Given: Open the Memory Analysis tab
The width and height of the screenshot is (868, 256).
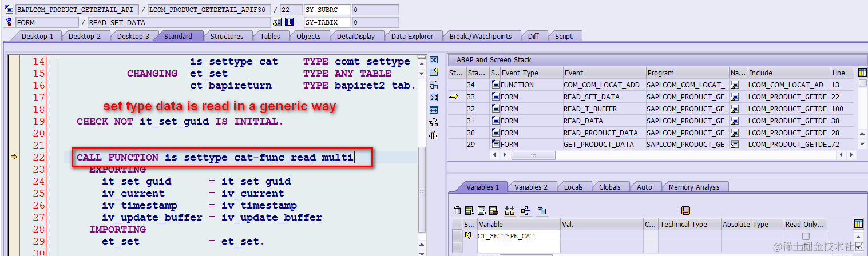Looking at the screenshot, I should 693,187.
